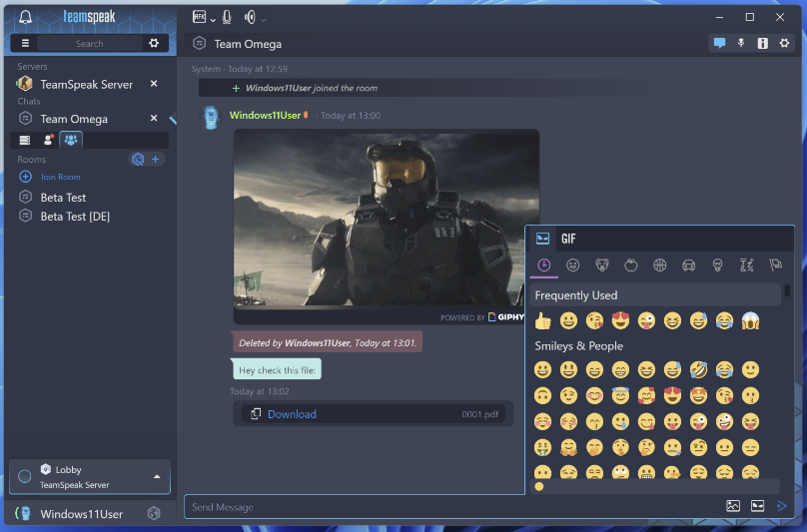Insert the thinking face emoji
The image size is (807, 532).
(646, 447)
